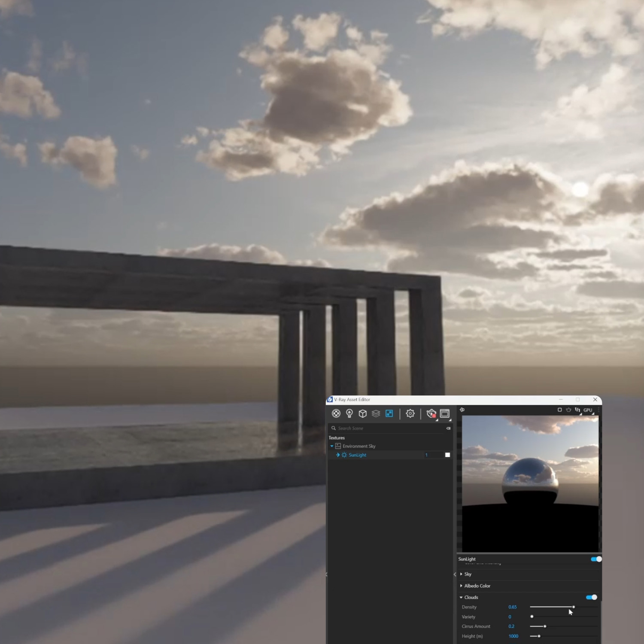The width and height of the screenshot is (644, 644).
Task: Click the left edge panel expand arrow
Action: coord(327,574)
